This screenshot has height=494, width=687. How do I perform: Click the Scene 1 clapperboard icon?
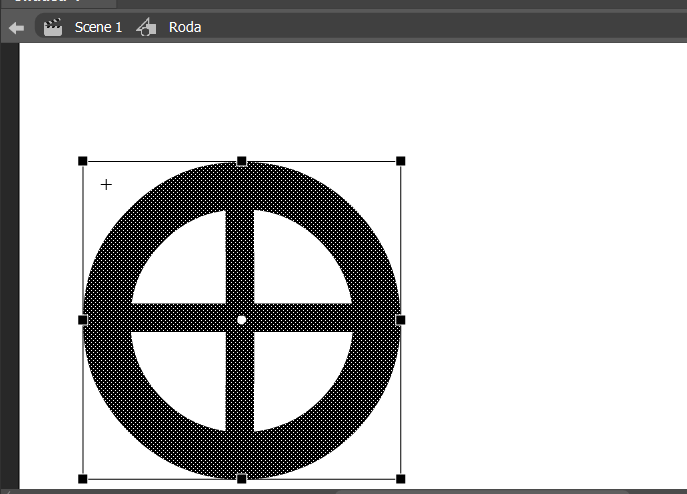[x=53, y=27]
